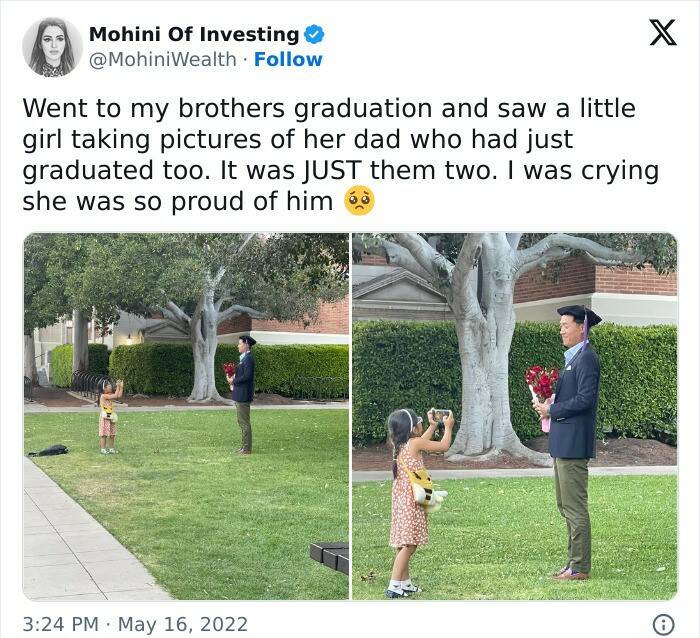Open the left wide-shot graduation photo

[x=186, y=416]
